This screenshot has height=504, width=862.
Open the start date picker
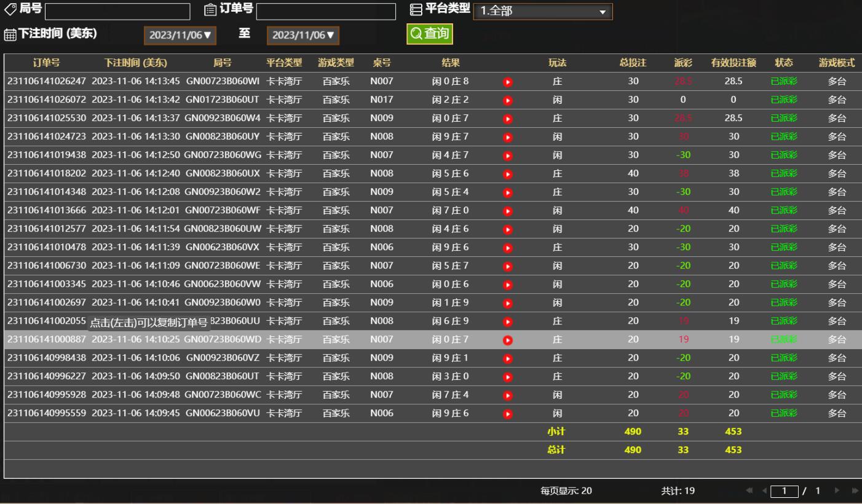(180, 36)
